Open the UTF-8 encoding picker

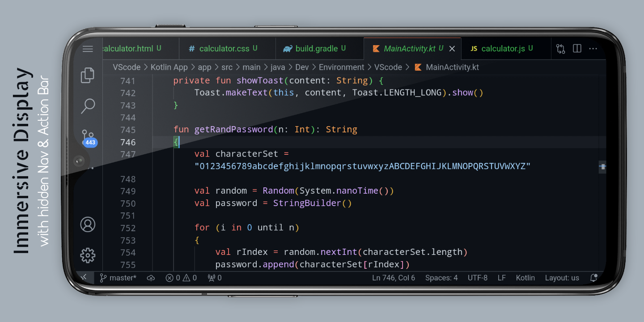[478, 278]
